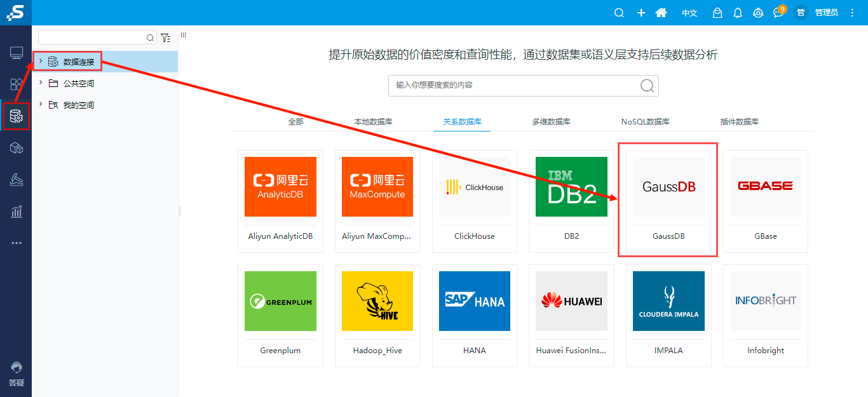This screenshot has height=397, width=868.
Task: Click the 管 user avatar
Action: click(x=801, y=13)
